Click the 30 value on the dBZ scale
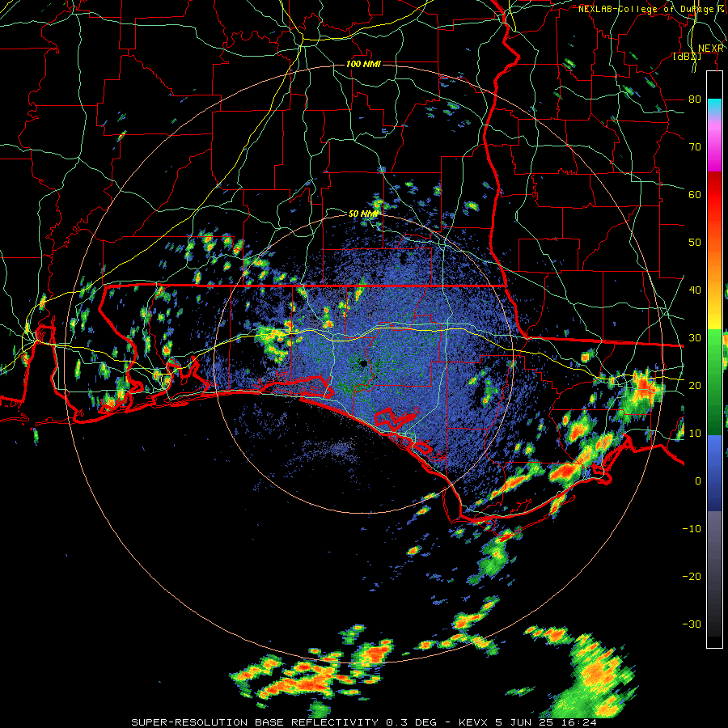This screenshot has height=728, width=728. [x=695, y=338]
